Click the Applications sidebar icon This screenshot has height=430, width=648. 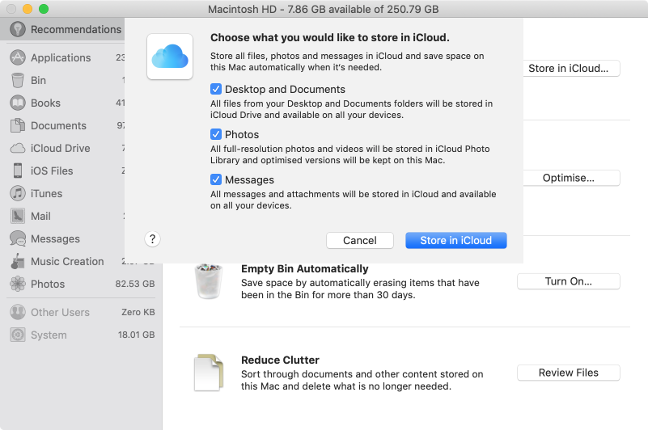pos(18,58)
